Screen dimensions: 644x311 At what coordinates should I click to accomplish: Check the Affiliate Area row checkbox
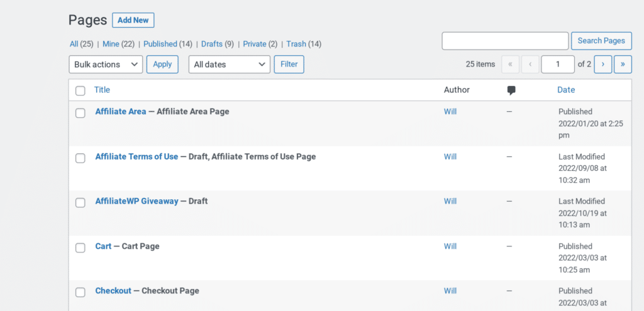(x=80, y=113)
